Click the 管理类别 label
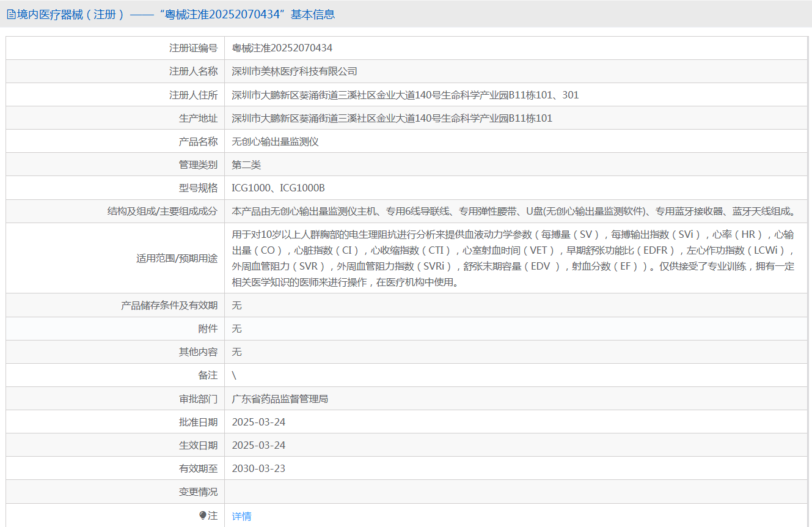Screen dimensions: 812x527 coord(198,164)
